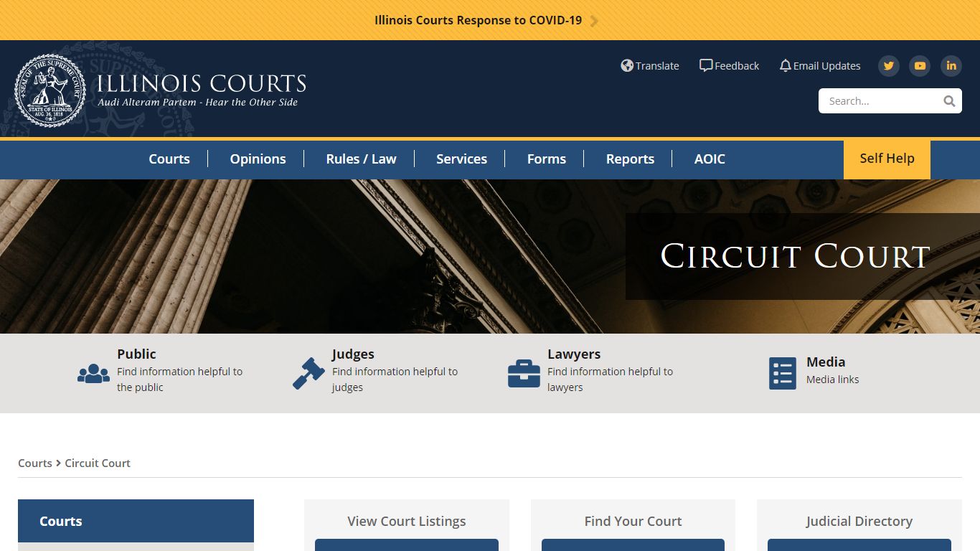The width and height of the screenshot is (980, 551).
Task: Click 'Find information helpful to judges' text
Action: pos(395,380)
